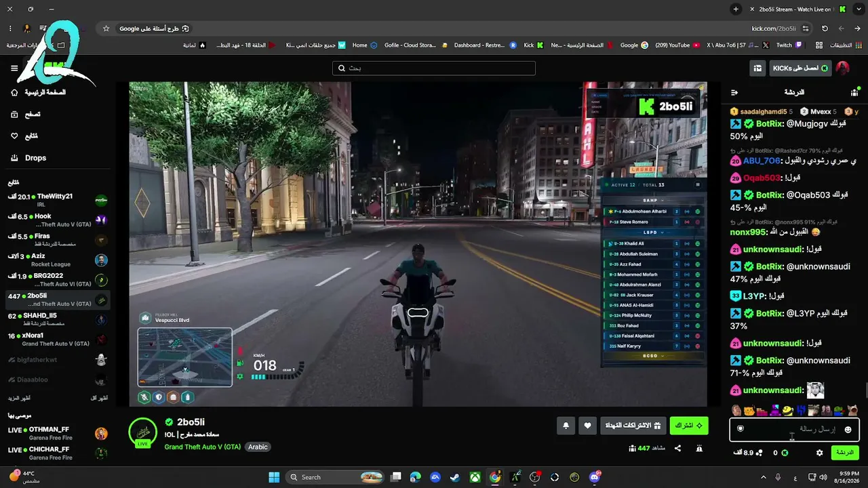Click the heart follow icon under the stream
868x488 pixels.
pos(588,426)
